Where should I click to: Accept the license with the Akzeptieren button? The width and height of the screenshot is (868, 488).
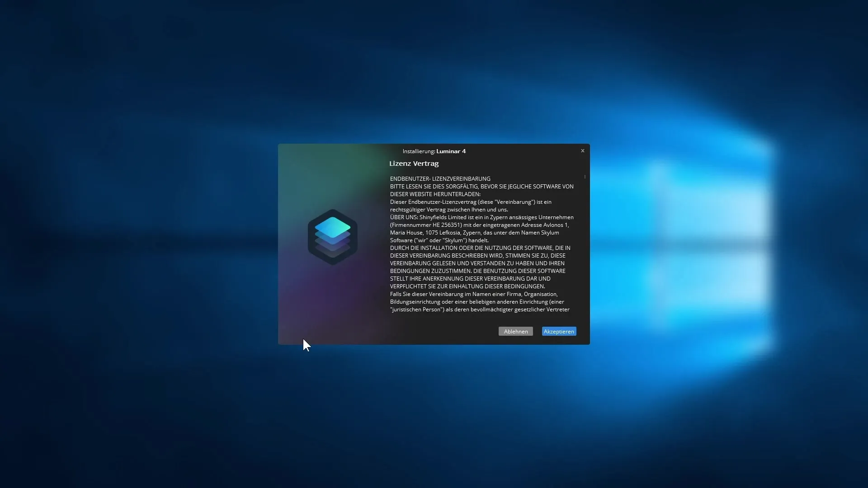tap(559, 331)
